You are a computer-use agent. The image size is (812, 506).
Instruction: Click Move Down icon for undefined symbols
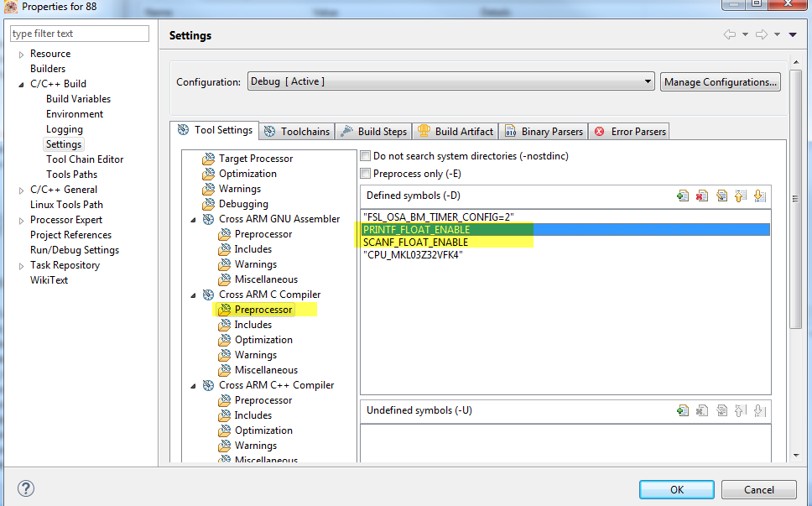[x=760, y=410]
